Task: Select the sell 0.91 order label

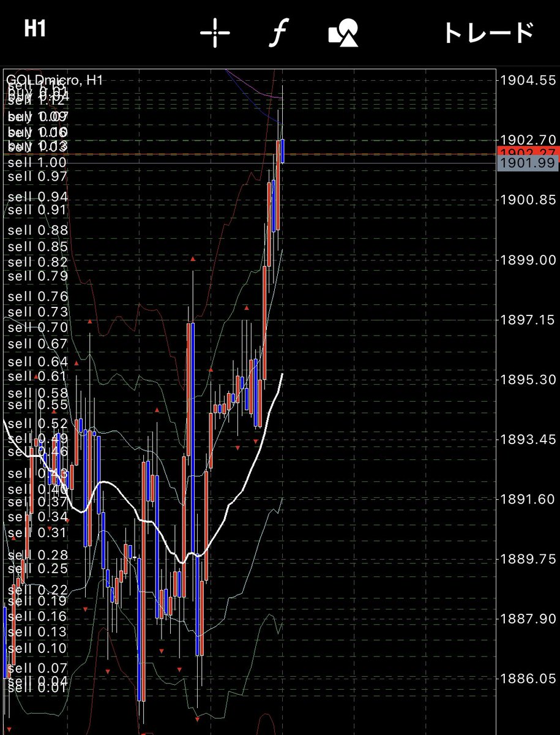Action: (37, 209)
